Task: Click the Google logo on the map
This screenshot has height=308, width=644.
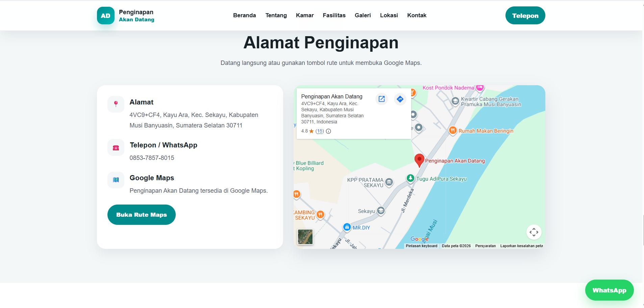Action: coord(419,239)
